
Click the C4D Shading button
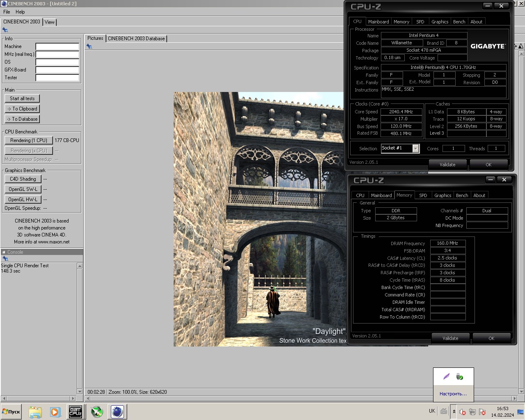click(23, 179)
